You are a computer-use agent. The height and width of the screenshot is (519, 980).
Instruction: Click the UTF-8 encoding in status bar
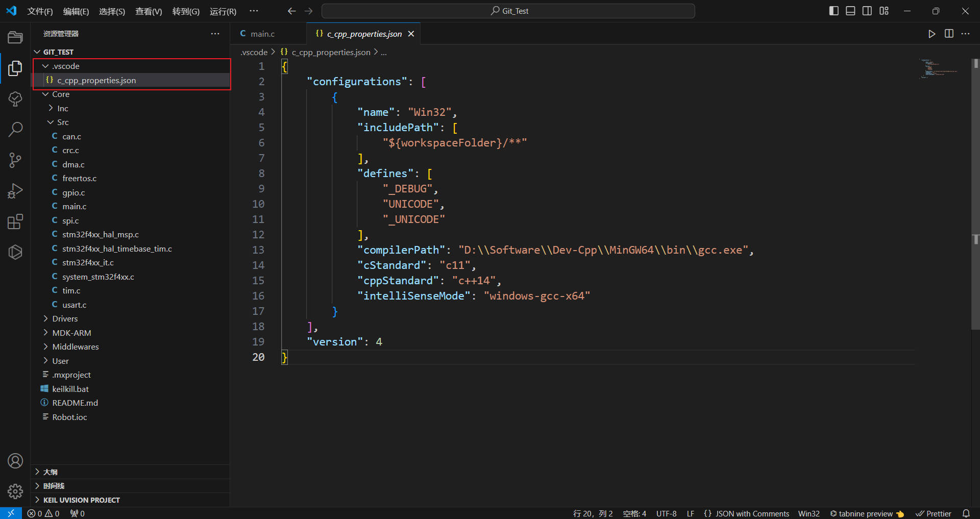(x=666, y=513)
